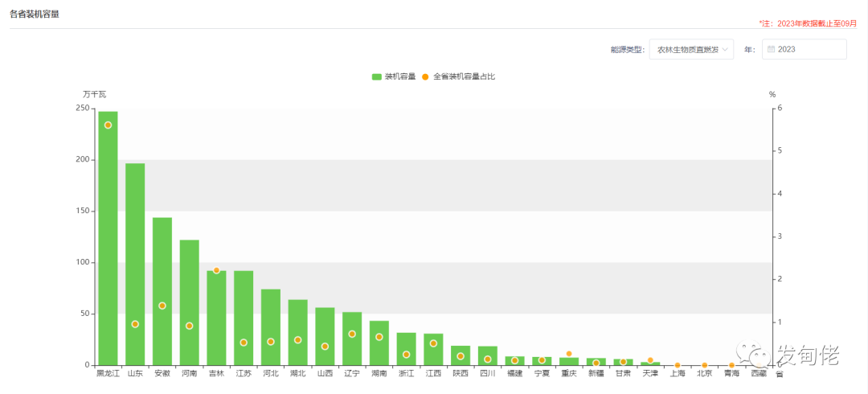
Task: Click the 安徽 bar
Action: pos(162,292)
